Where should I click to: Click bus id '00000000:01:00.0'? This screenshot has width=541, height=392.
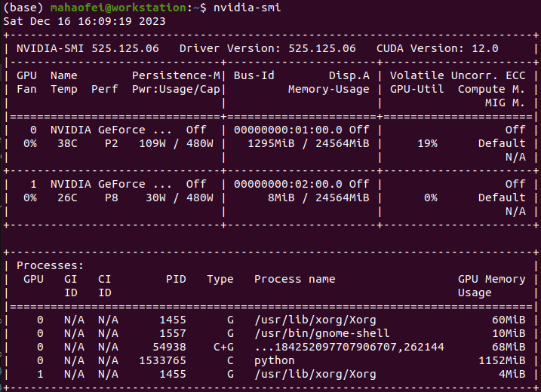(x=287, y=130)
